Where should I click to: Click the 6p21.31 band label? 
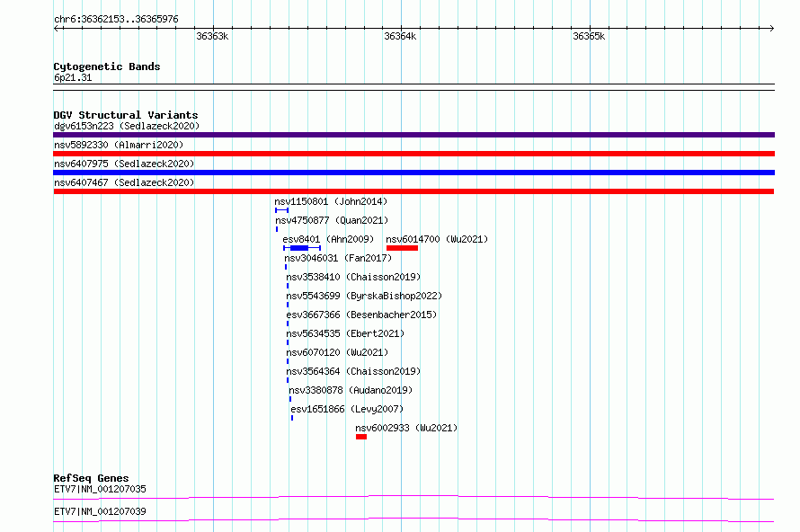point(73,77)
